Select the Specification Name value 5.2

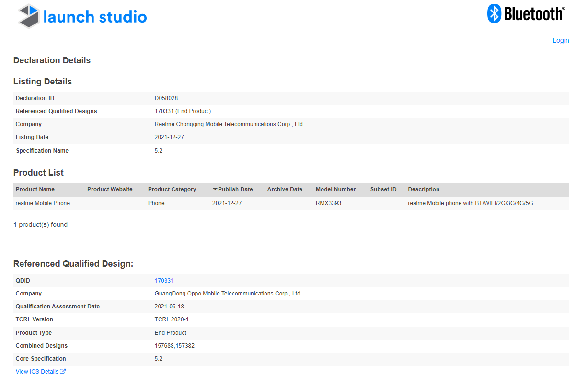(x=159, y=151)
